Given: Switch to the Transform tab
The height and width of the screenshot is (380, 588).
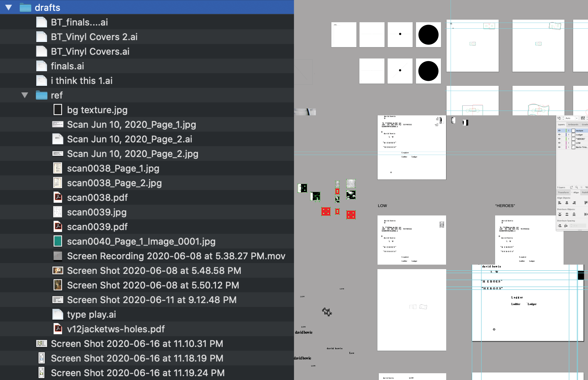Looking at the screenshot, I should (563, 192).
